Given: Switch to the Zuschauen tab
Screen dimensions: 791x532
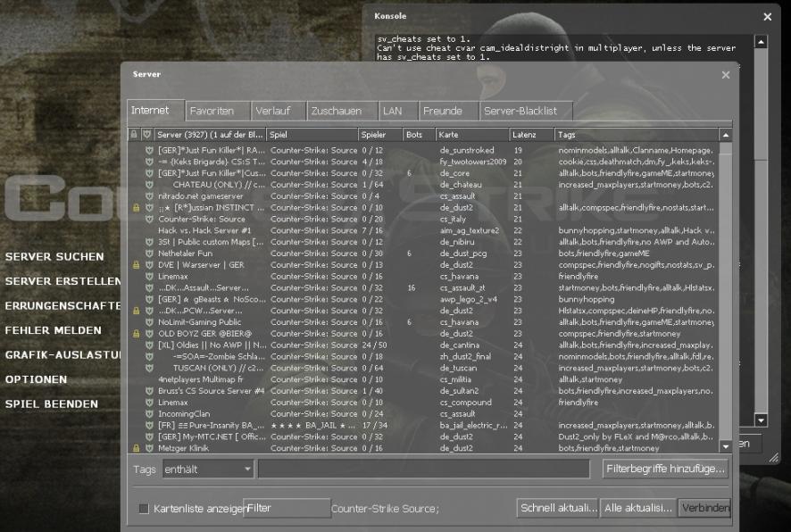Looking at the screenshot, I should click(343, 111).
